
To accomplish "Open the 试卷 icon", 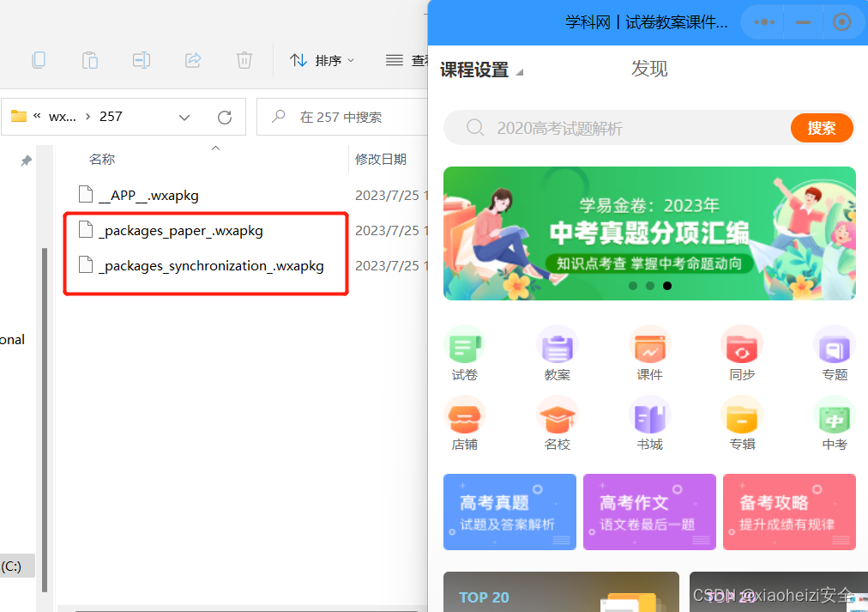I will tap(464, 354).
